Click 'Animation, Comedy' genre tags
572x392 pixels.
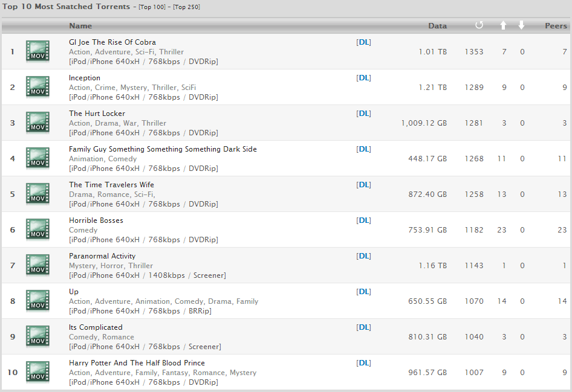tap(103, 159)
